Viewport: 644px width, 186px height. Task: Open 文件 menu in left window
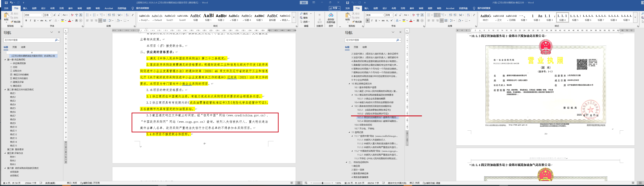6,8
